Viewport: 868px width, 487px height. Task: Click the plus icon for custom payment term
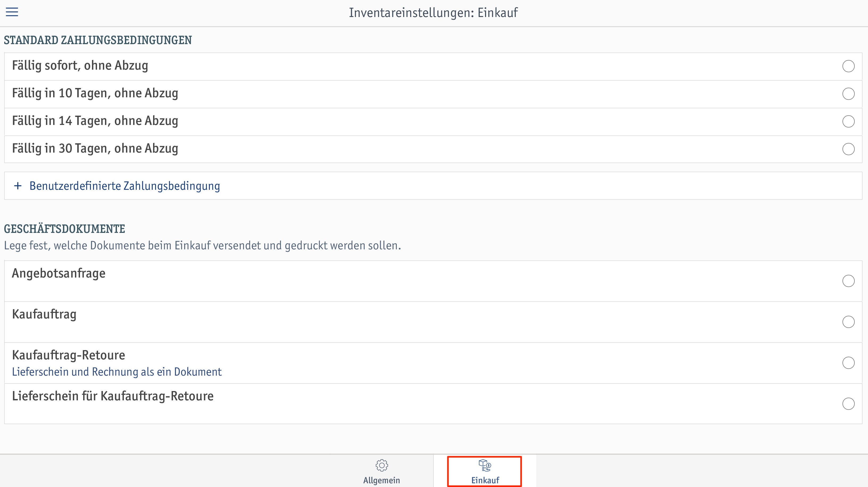point(18,186)
